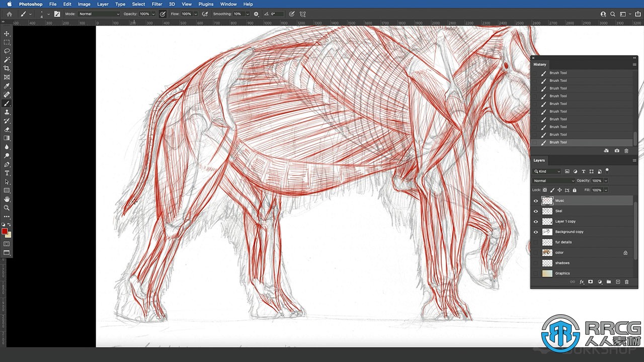Select the Magic Wand tool
The width and height of the screenshot is (644, 362).
pyautogui.click(x=7, y=60)
